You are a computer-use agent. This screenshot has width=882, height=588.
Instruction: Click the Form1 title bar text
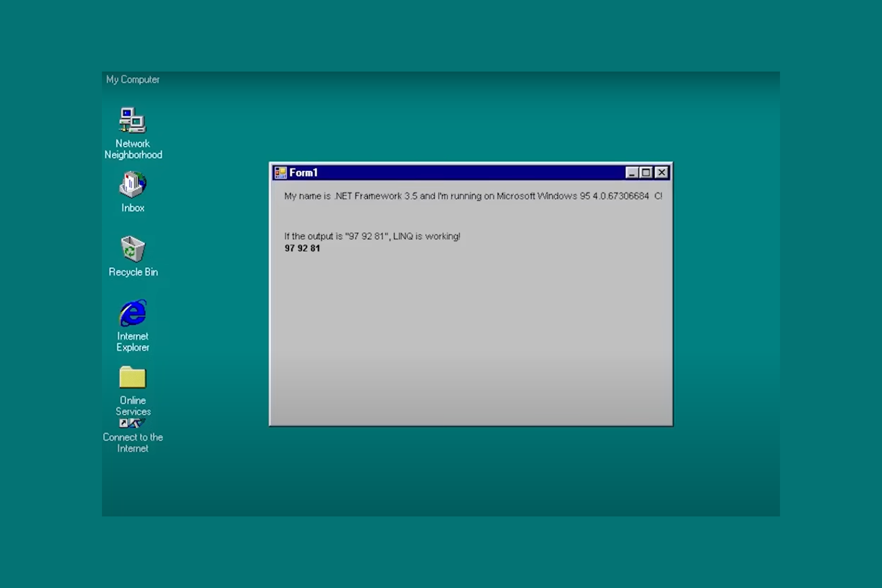click(303, 173)
